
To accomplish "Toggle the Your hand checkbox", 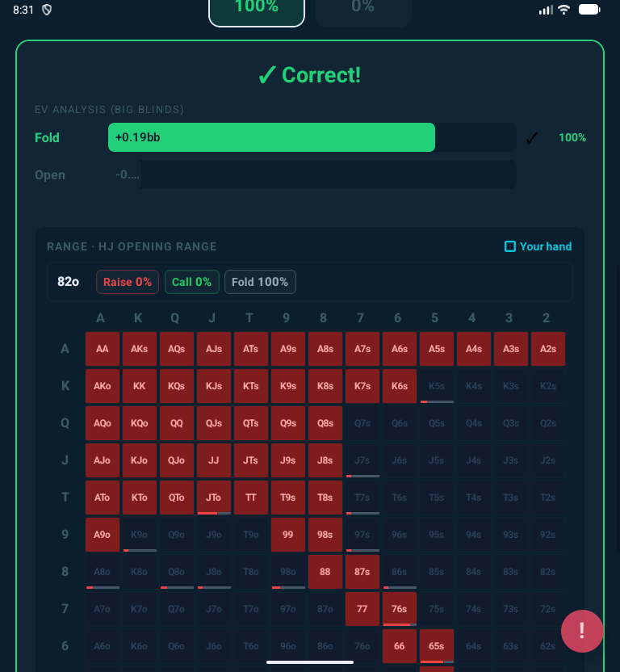I will [509, 246].
